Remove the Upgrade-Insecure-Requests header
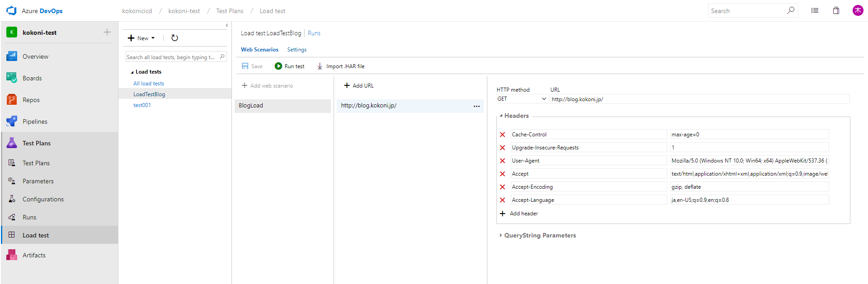This screenshot has height=284, width=868. [502, 148]
